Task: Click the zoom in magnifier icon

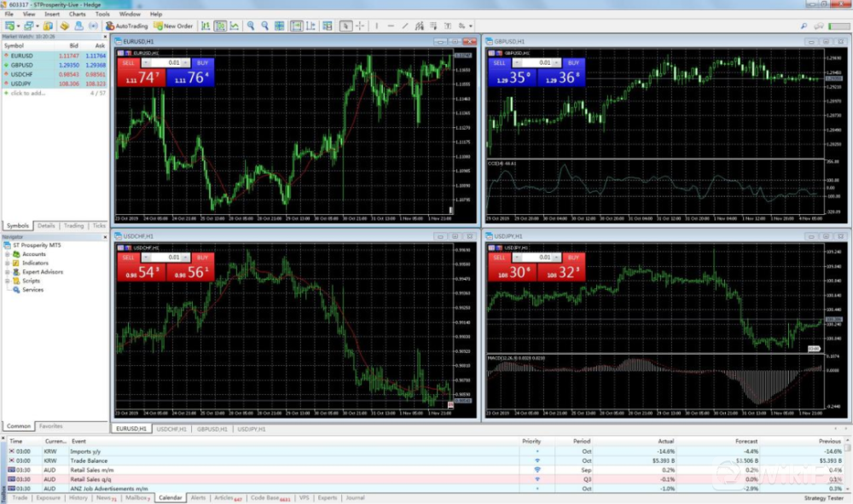Action: 251,26
